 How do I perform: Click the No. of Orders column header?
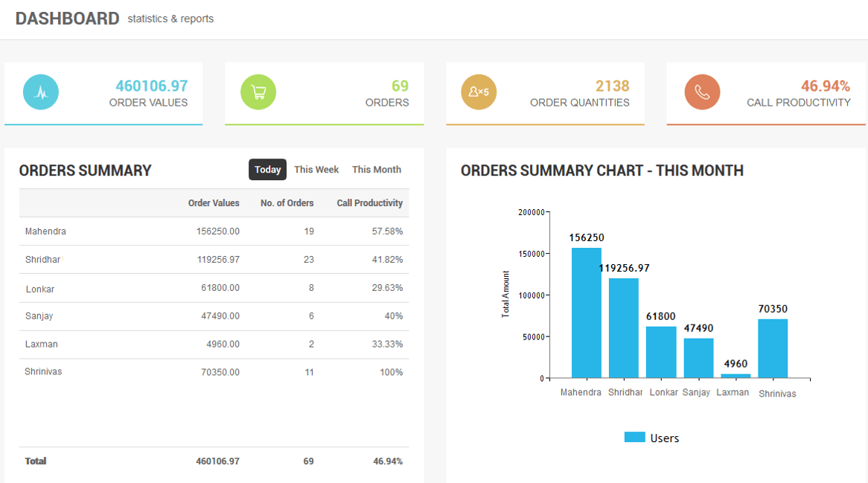click(x=287, y=203)
